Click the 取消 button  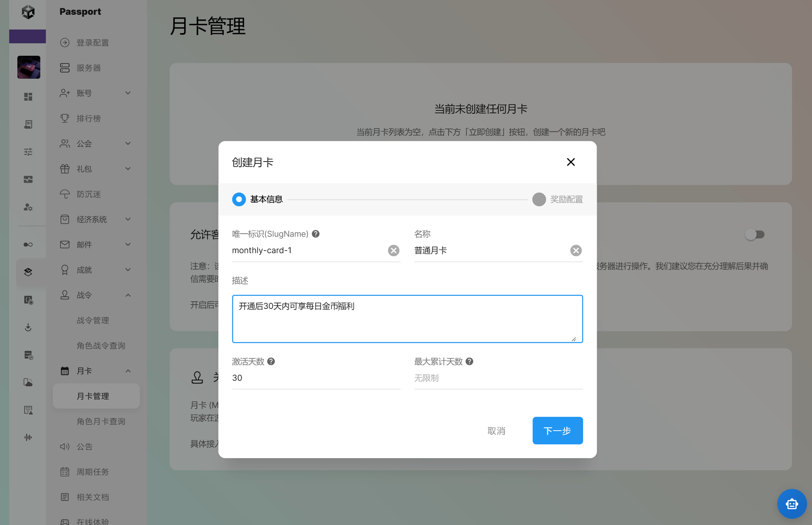click(496, 431)
